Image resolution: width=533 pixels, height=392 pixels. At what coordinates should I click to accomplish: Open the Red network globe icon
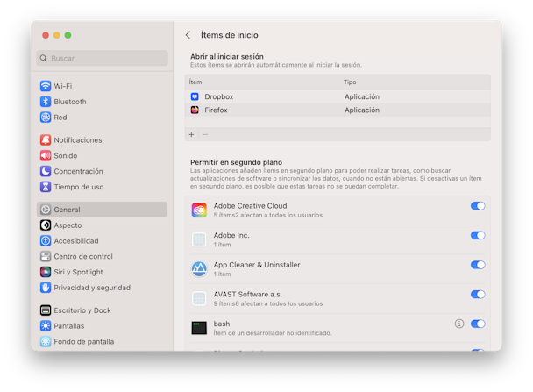point(46,118)
